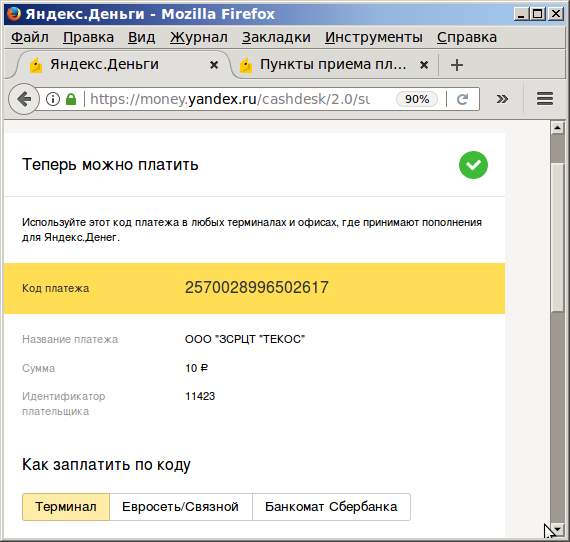Viewport: 570px width, 542px height.
Task: Close the Яндекс.Деньги tab
Action: (x=214, y=65)
